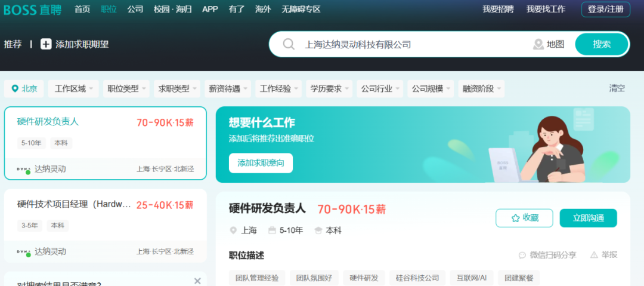This screenshot has width=644, height=286.
Task: Click 清空 to clear filters
Action: (x=617, y=88)
